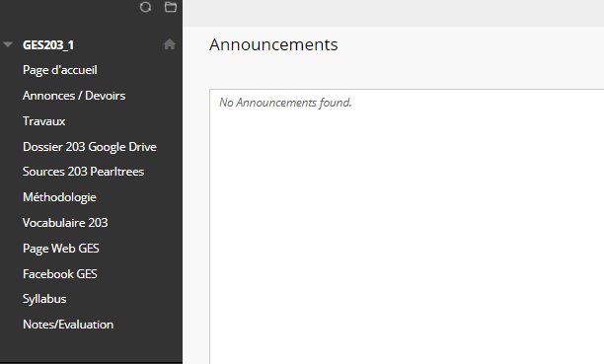This screenshot has width=604, height=364.
Task: Click the Announcements page heading
Action: point(273,44)
